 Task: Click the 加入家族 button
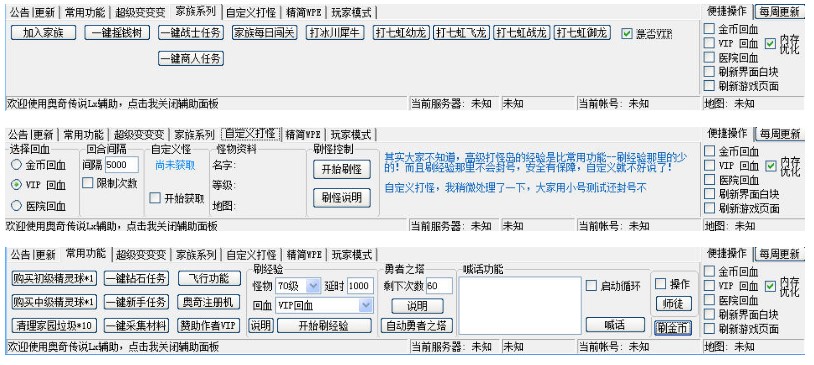[43, 33]
